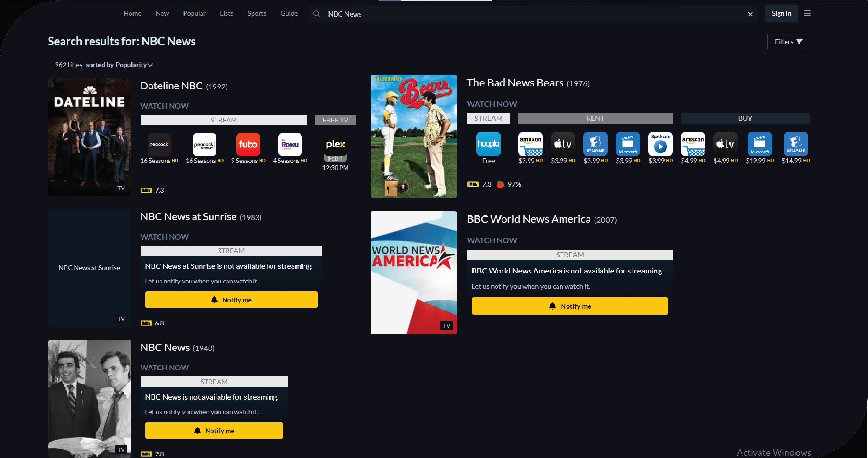Click the Spectrum rent icon

[660, 144]
